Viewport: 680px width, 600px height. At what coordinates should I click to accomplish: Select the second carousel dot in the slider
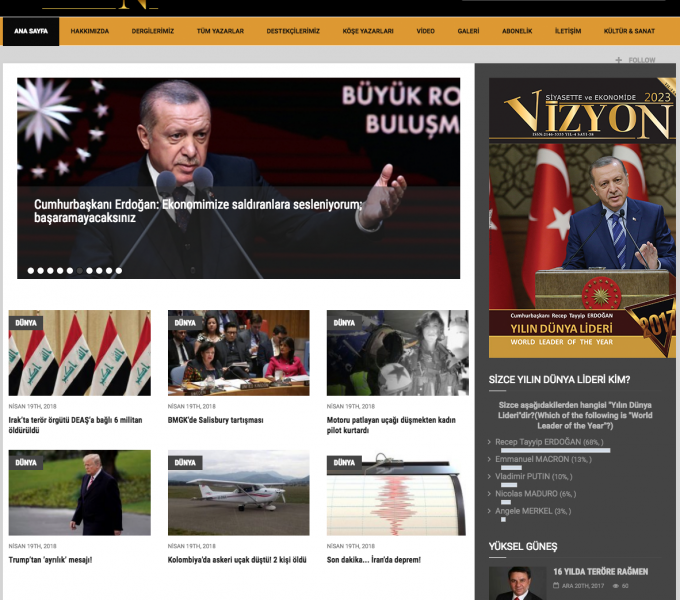click(41, 270)
